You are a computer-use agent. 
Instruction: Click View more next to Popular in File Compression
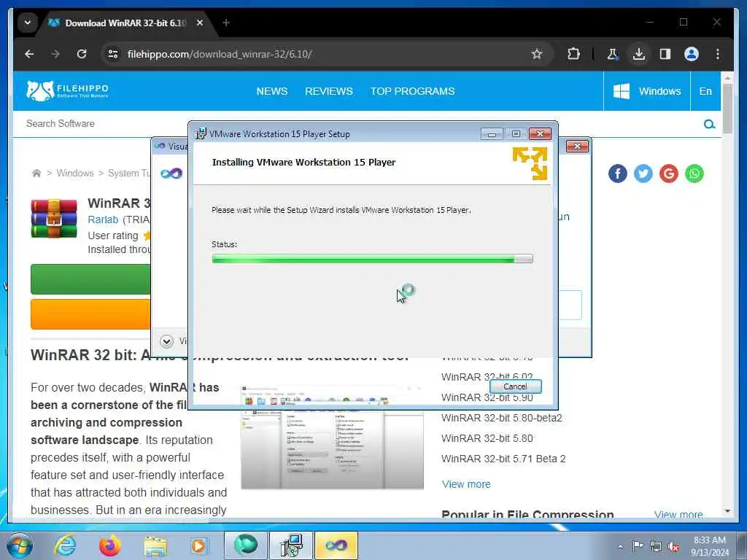click(678, 515)
